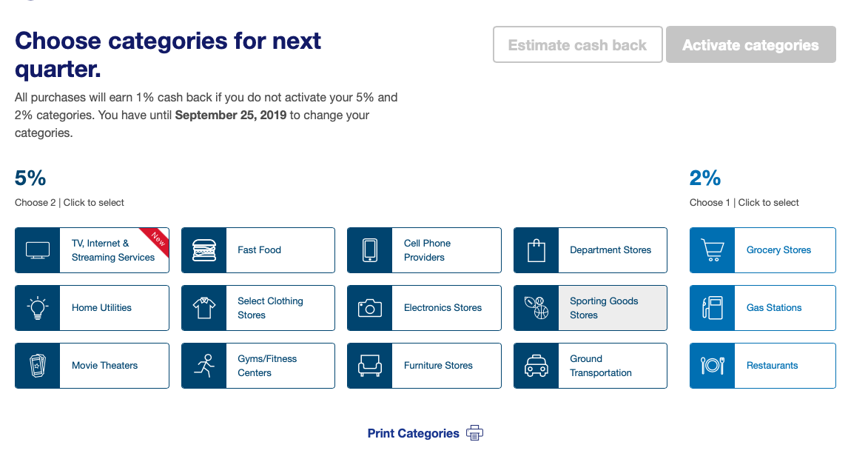This screenshot has height=459, width=868.
Task: Click the smartphone icon for Cell Phone Providers
Action: (370, 250)
